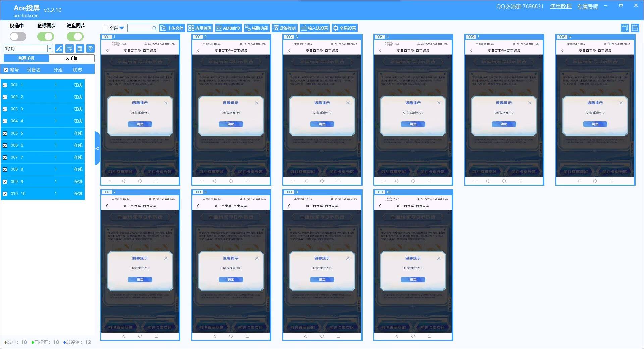Click the 上传文件 button
The image size is (644, 349).
coord(172,28)
